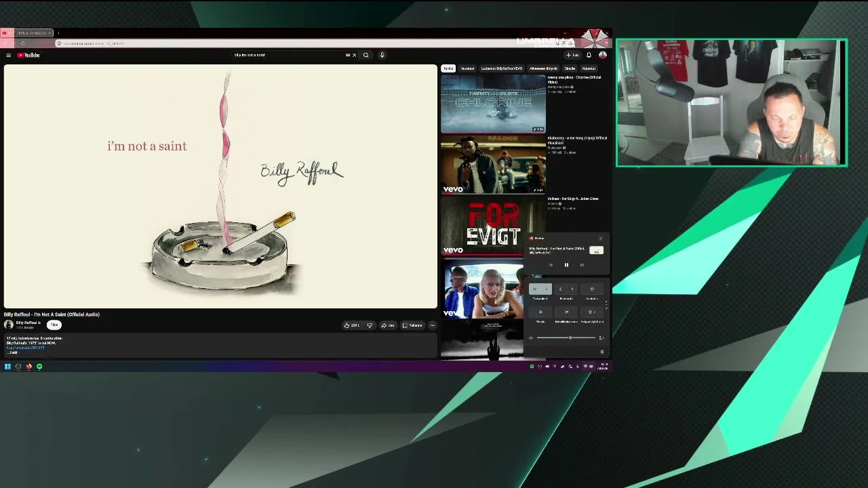
Task: Open the Billy Raffoul channel name link
Action: (x=27, y=323)
